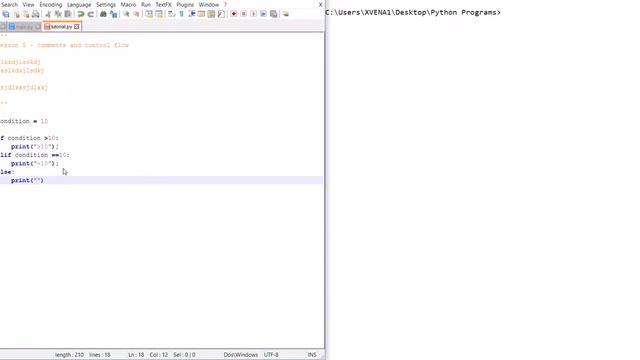The image size is (640, 360).
Task: Open the Replace dialog icon
Action: tap(113, 14)
